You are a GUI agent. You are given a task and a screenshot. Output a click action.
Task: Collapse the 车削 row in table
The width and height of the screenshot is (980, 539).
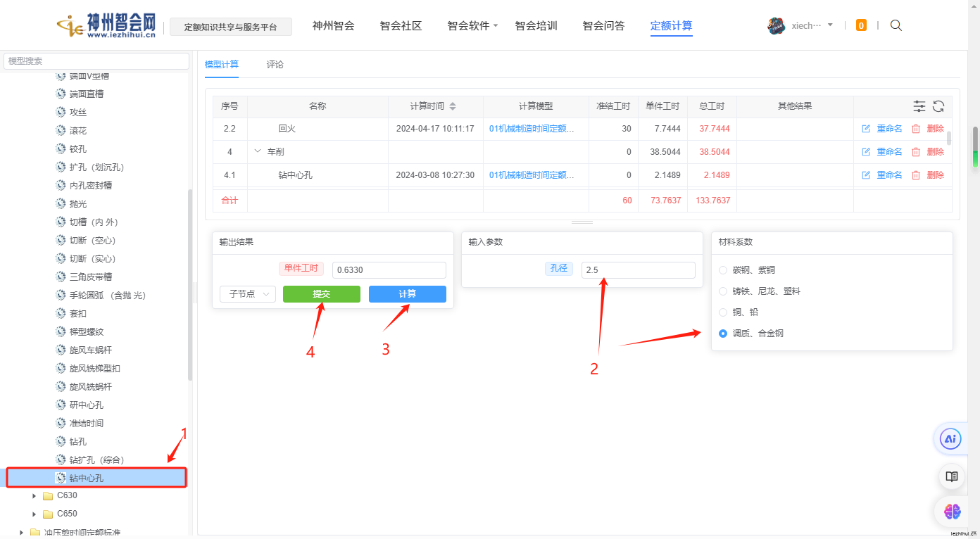click(258, 152)
